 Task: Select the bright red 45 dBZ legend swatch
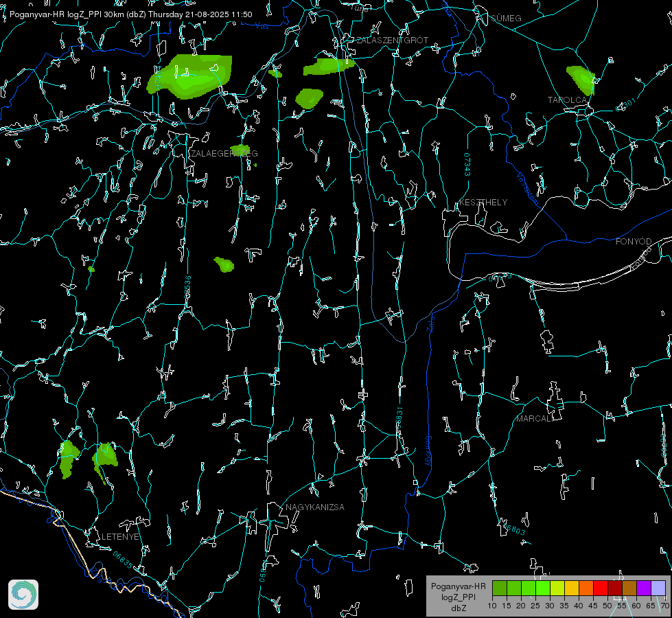point(601,588)
